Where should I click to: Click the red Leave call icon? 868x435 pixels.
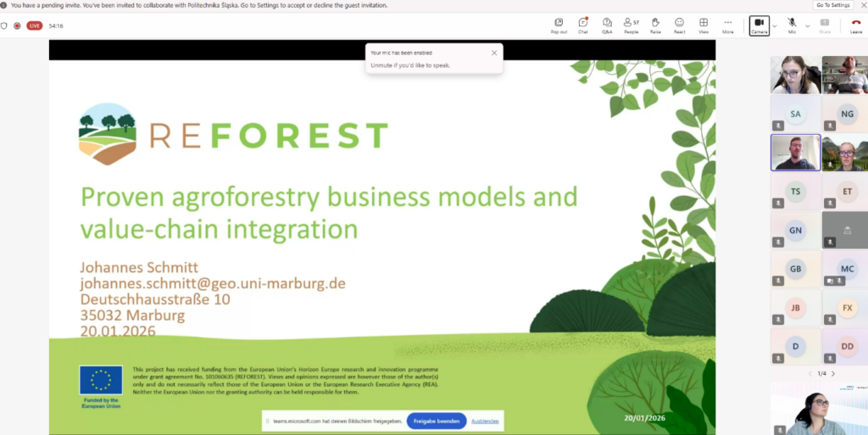pos(856,25)
